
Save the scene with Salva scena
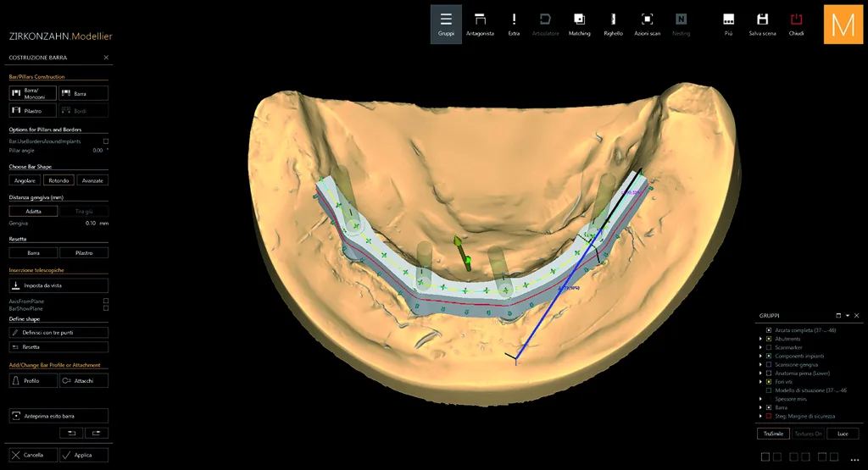coord(762,25)
